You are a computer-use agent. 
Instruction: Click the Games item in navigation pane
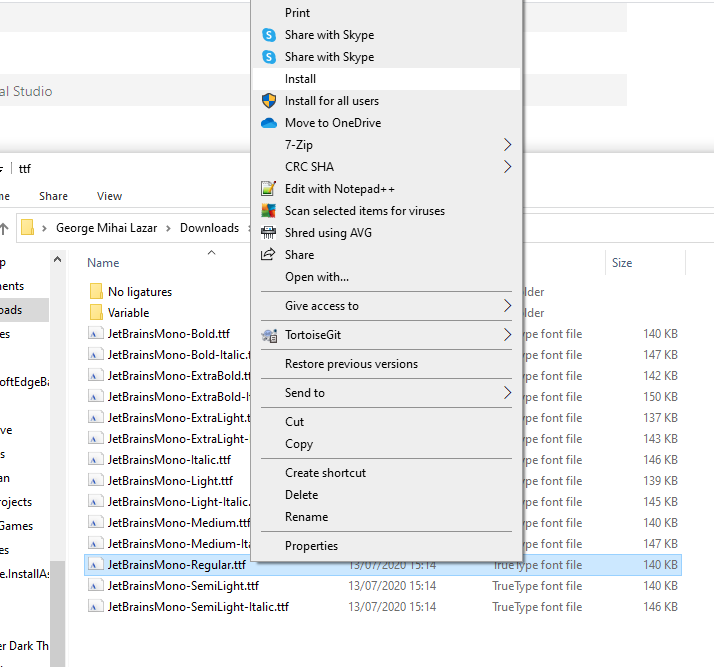[16, 526]
